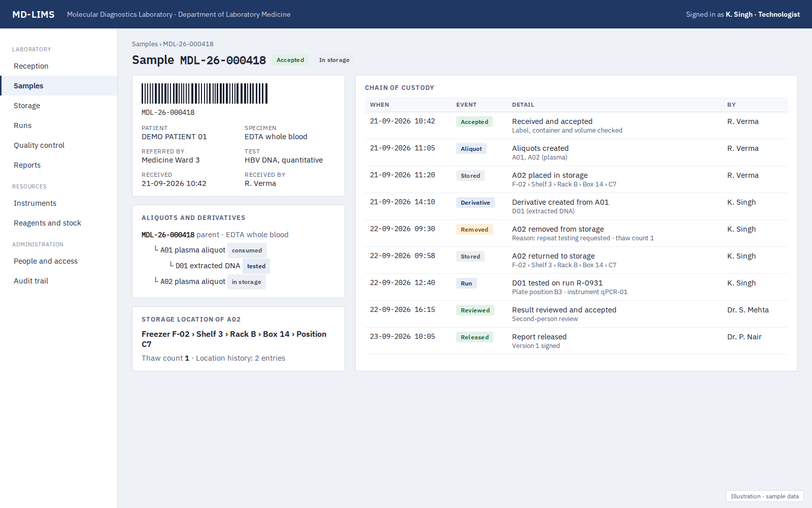Open the Audit trail page
This screenshot has width=812, height=508.
point(58,281)
